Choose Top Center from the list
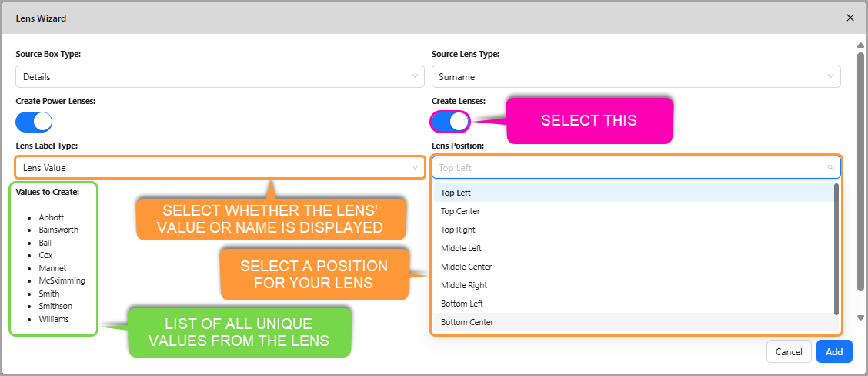 [x=460, y=211]
